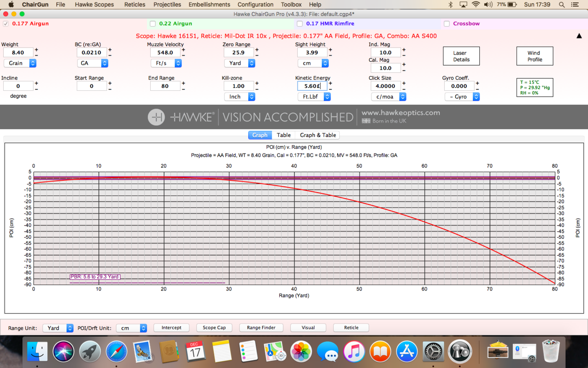The height and width of the screenshot is (368, 588).
Task: Open Mail stamp icon in dock
Action: (x=143, y=352)
